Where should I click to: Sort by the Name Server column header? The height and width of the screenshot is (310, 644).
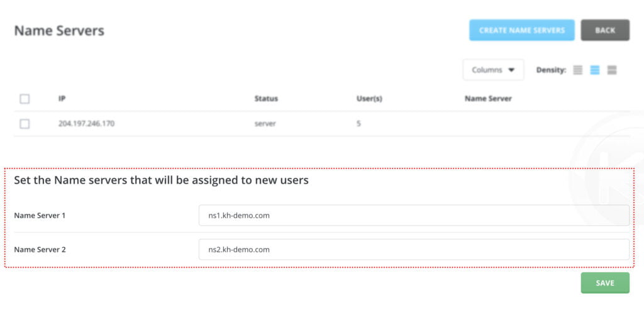[488, 99]
